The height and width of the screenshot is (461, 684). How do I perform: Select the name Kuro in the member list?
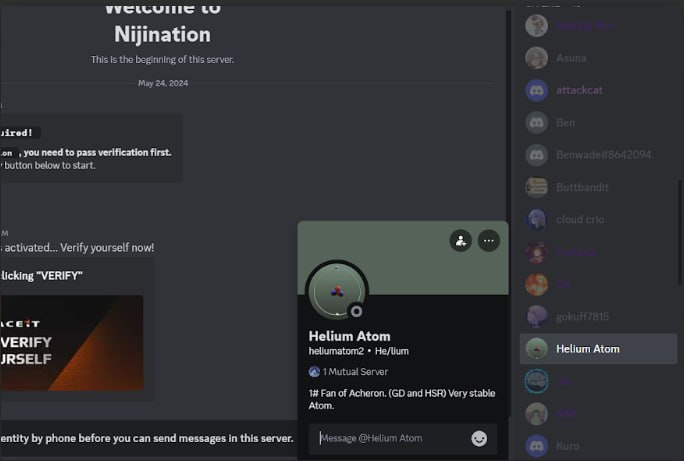pos(568,446)
